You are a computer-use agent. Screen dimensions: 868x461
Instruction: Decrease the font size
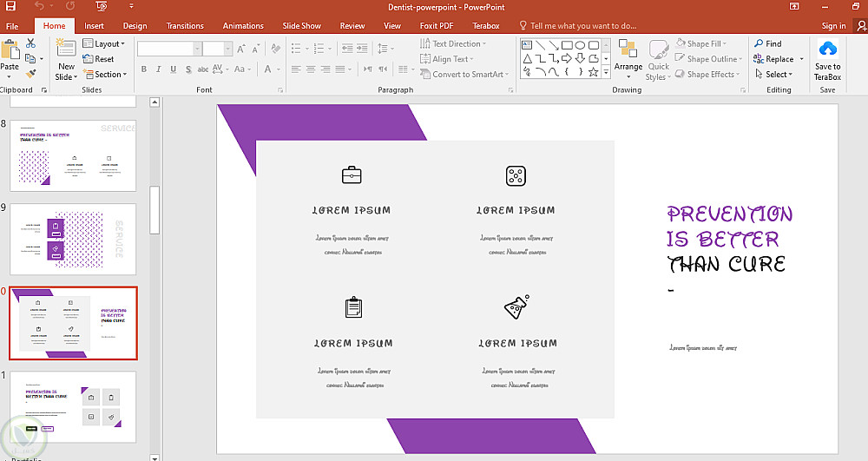(255, 49)
